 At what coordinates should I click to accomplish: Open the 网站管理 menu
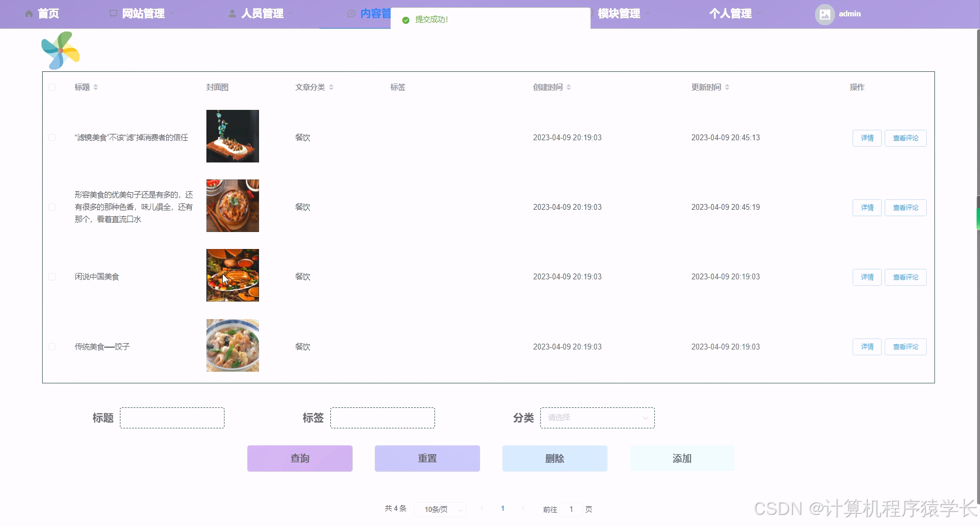click(x=143, y=13)
